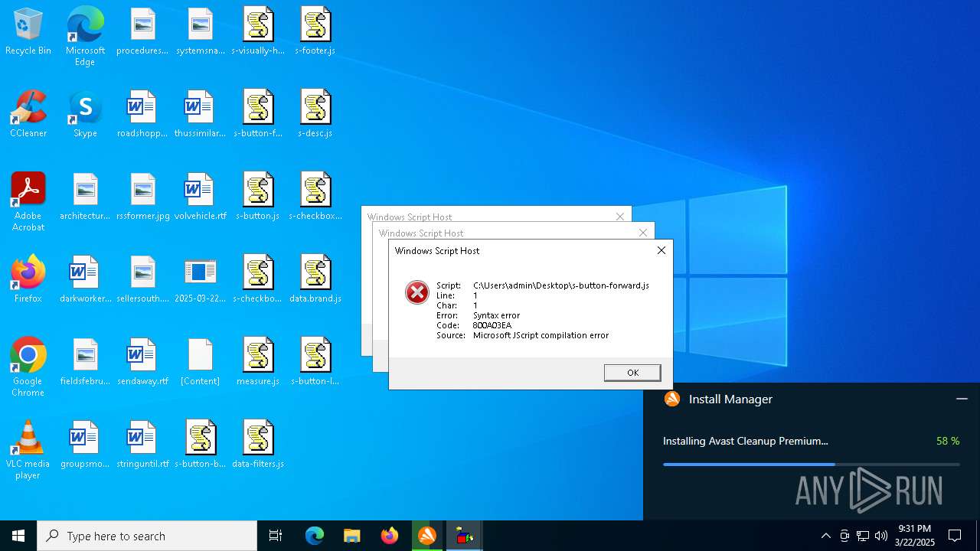This screenshot has height=551, width=980.
Task: Select the rssformer.jpg image file
Action: (x=142, y=197)
